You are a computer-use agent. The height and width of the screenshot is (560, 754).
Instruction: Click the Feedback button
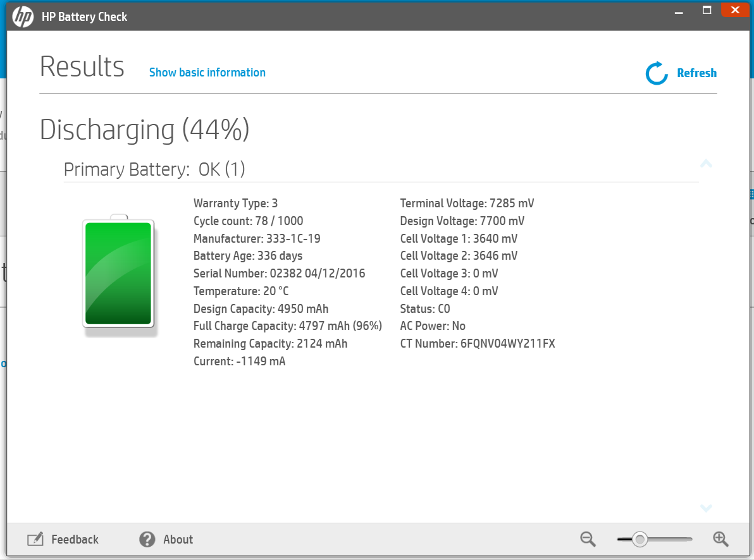(x=74, y=539)
